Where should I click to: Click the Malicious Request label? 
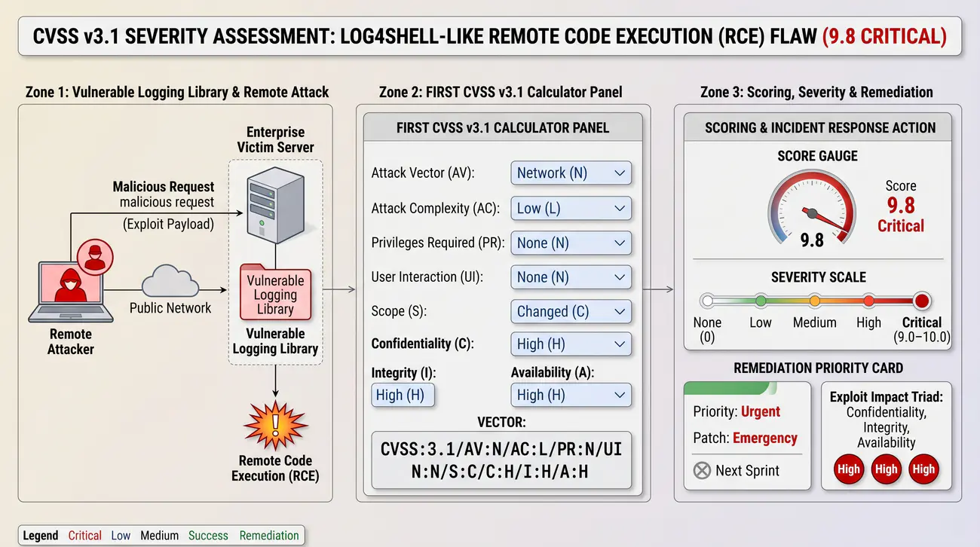pos(164,186)
